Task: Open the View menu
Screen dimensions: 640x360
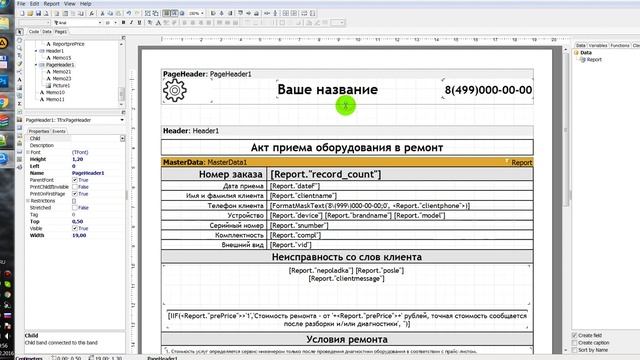Action: [69, 4]
